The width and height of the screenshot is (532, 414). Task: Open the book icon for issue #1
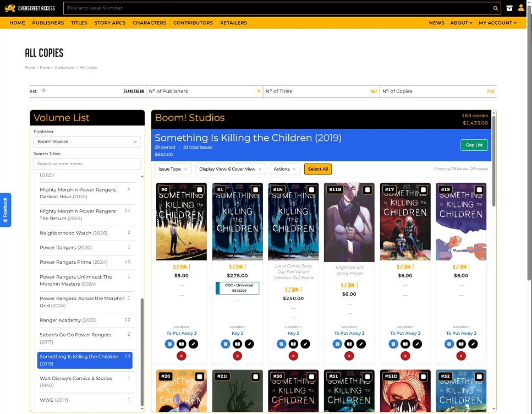[238, 344]
